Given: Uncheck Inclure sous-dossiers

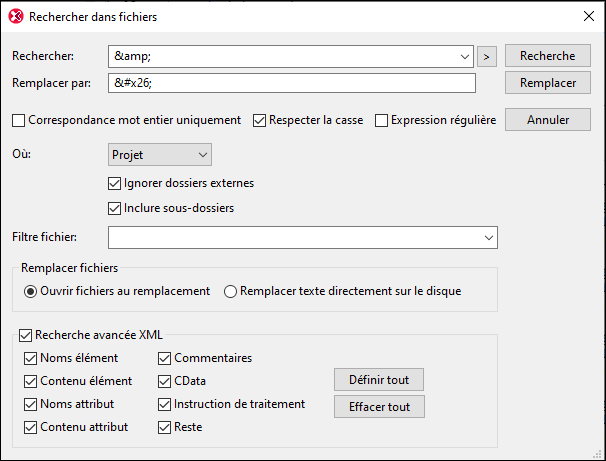Looking at the screenshot, I should tap(114, 208).
